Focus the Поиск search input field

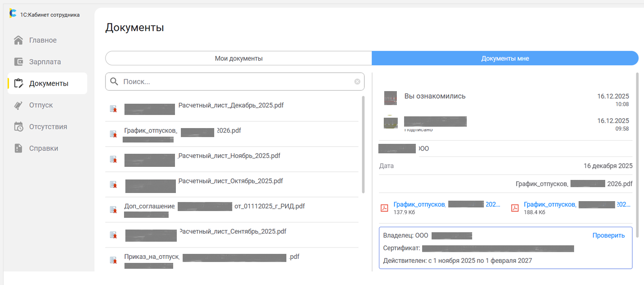pyautogui.click(x=235, y=82)
